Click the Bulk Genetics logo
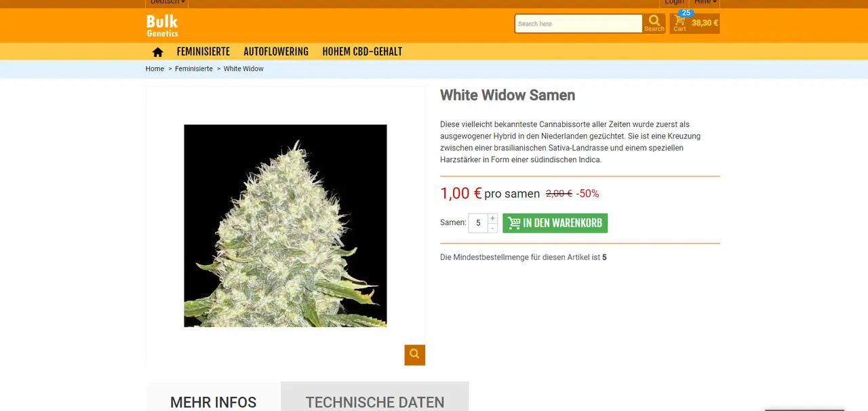Image resolution: width=868 pixels, height=411 pixels. click(x=162, y=26)
